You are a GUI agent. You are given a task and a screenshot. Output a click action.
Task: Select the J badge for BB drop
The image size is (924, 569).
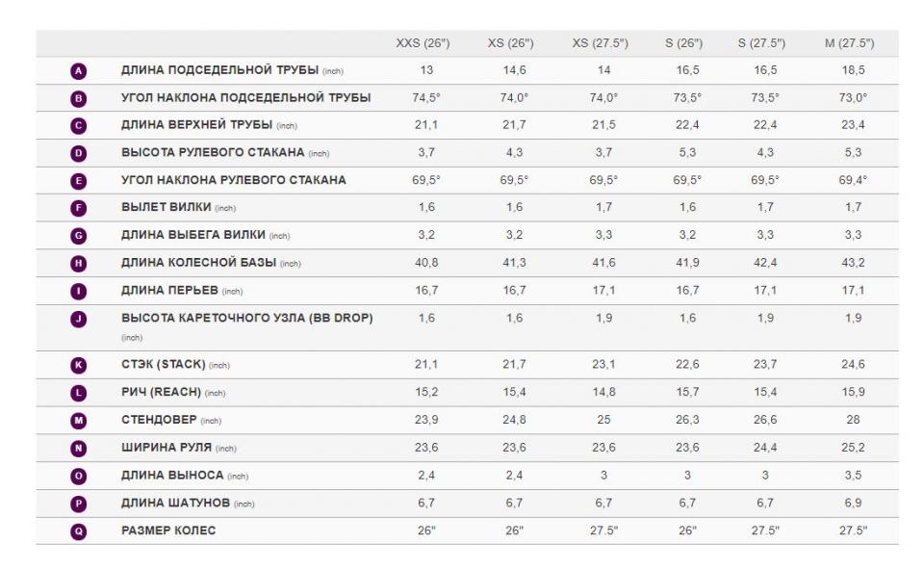point(78,319)
